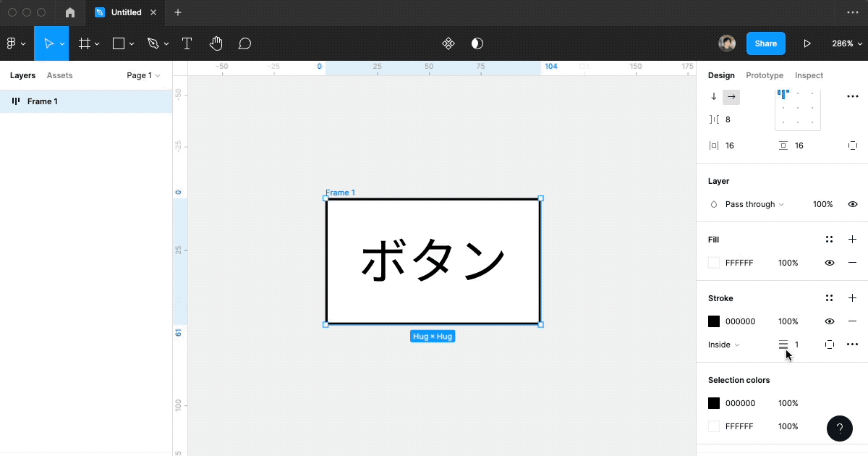Open the comment tool
Image resolution: width=868 pixels, height=456 pixels.
(244, 43)
